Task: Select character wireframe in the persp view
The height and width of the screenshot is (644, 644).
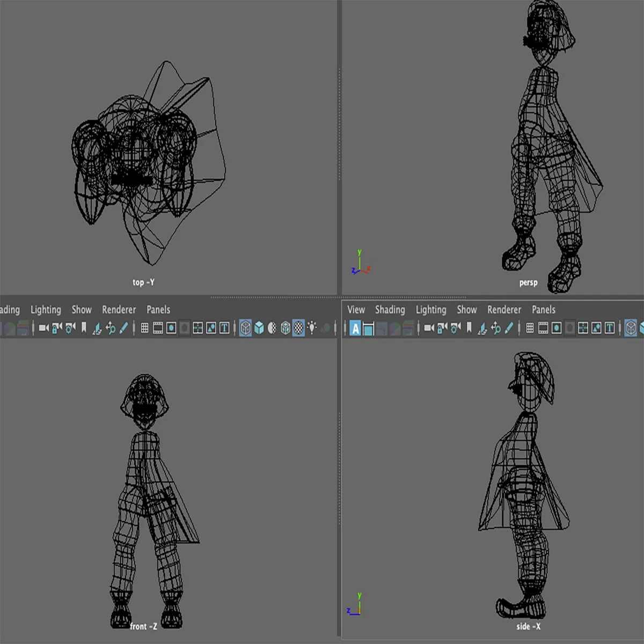Action: pyautogui.click(x=552, y=147)
